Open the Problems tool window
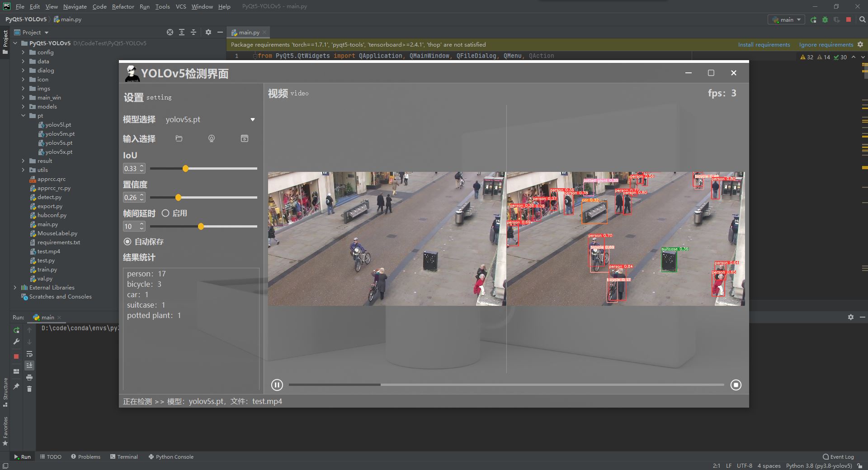Image resolution: width=868 pixels, height=470 pixels. pos(86,456)
